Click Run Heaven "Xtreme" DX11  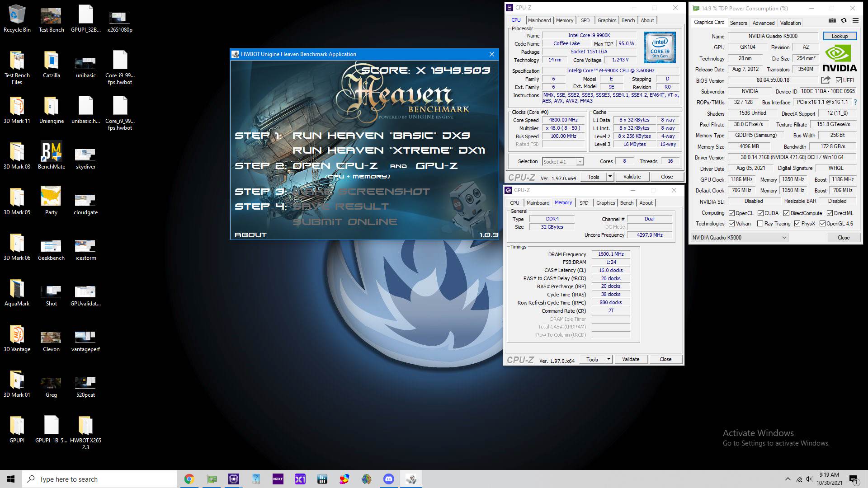(x=389, y=150)
